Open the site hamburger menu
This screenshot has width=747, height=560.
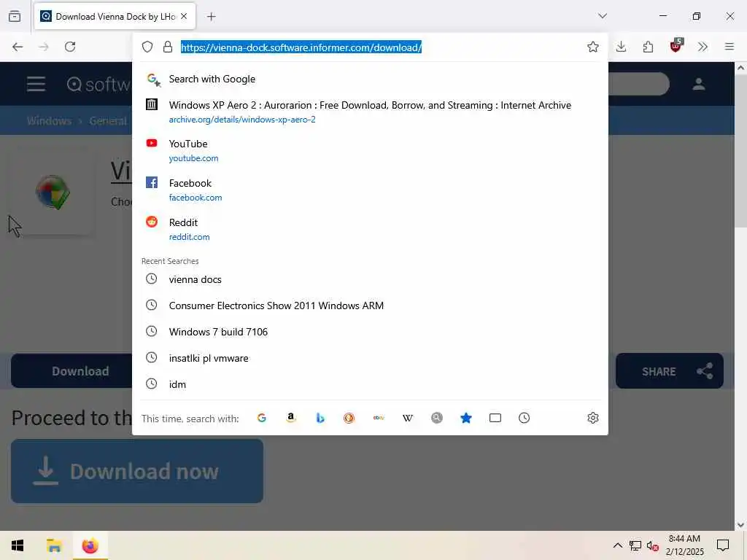[x=36, y=85]
